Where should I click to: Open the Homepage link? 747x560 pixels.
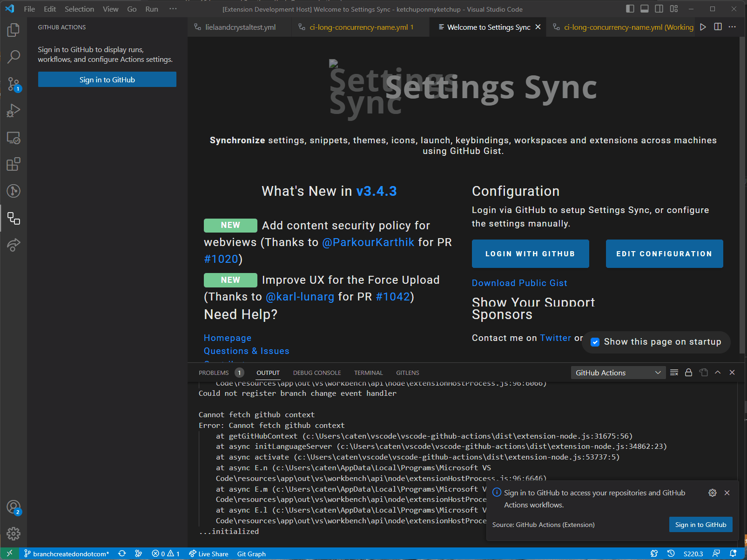click(228, 338)
